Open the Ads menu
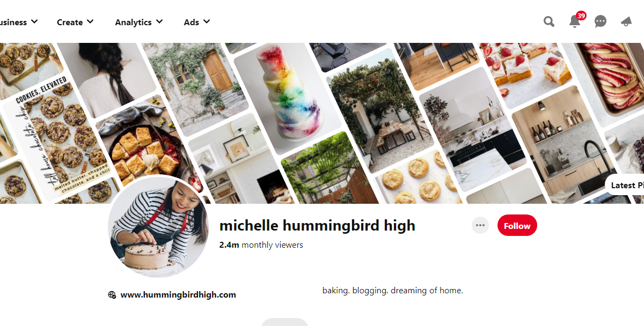The height and width of the screenshot is (326, 644). pyautogui.click(x=197, y=22)
